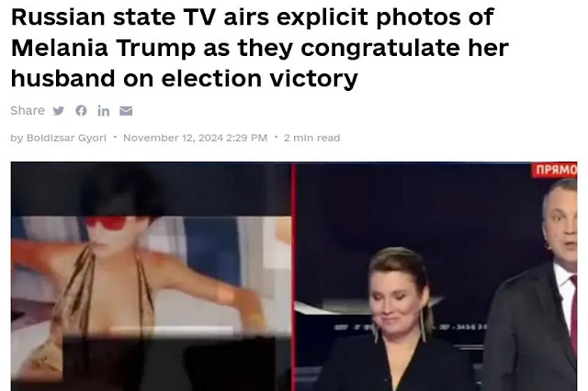This screenshot has height=391, width=588.
Task: Share the article on Facebook
Action: 81,110
